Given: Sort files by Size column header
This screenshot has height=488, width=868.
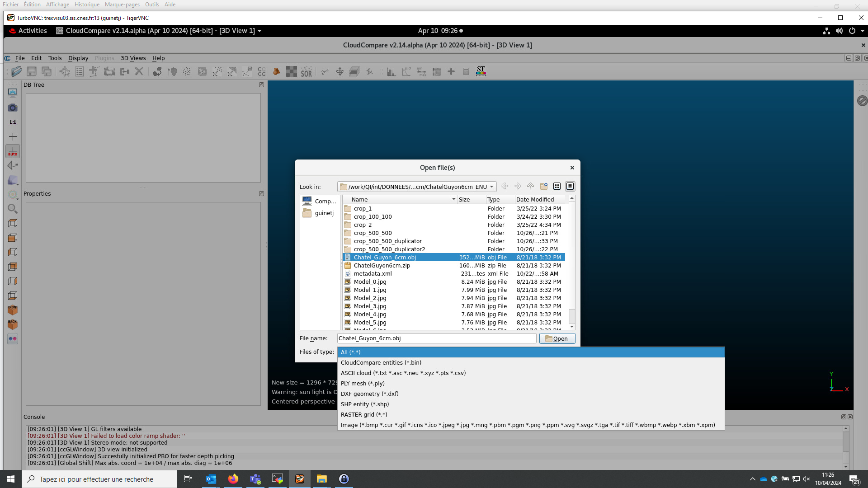Looking at the screenshot, I should [x=472, y=199].
